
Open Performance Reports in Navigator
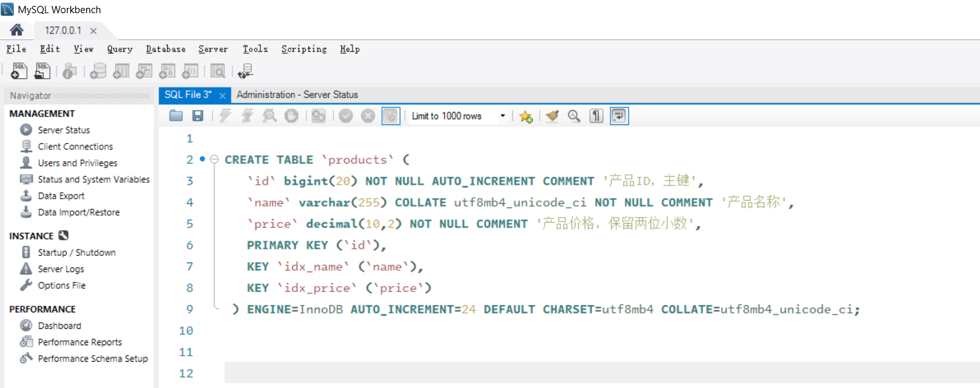pos(80,342)
